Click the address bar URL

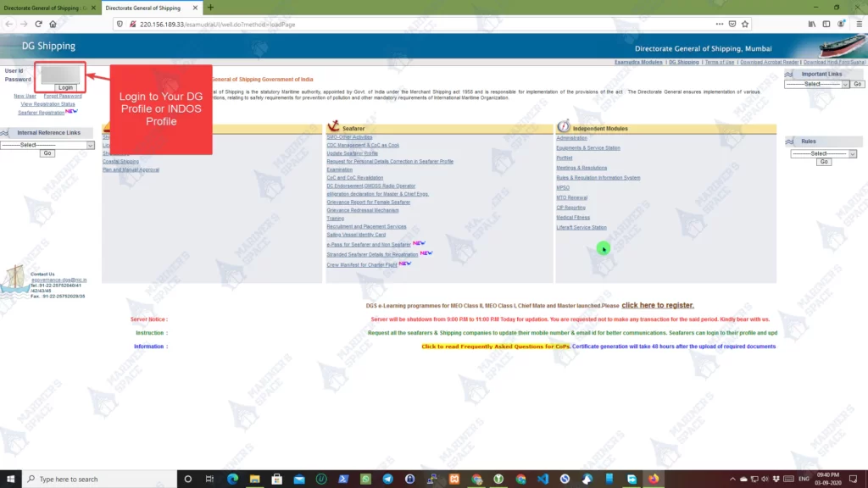click(218, 25)
